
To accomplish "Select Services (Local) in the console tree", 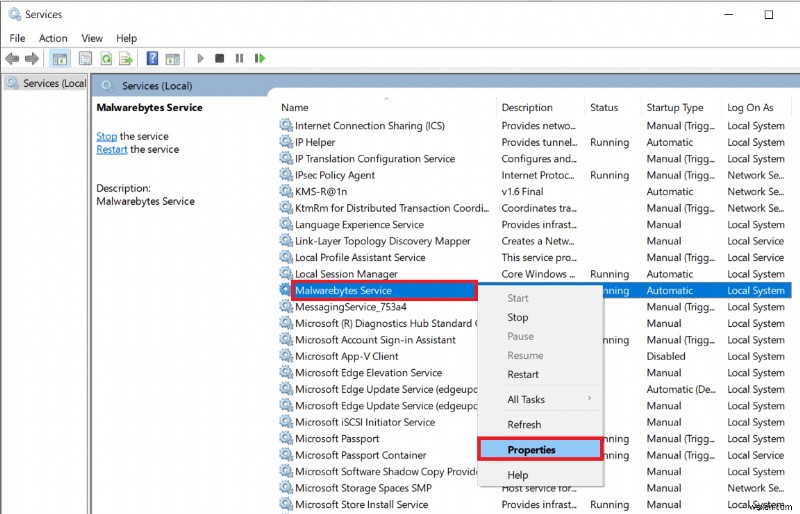I will (x=45, y=83).
